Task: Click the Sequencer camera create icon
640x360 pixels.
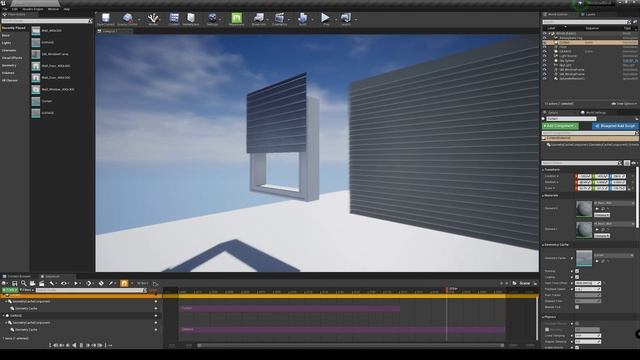Action: [x=33, y=283]
